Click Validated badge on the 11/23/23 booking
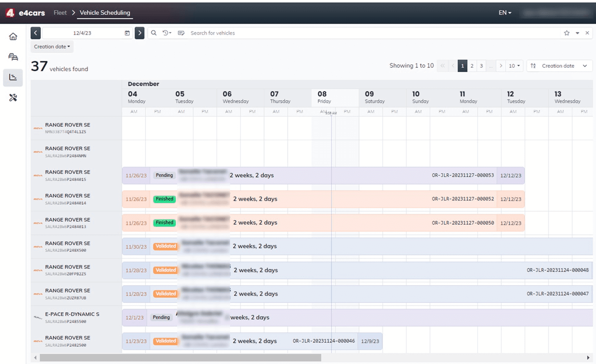 [x=166, y=341]
